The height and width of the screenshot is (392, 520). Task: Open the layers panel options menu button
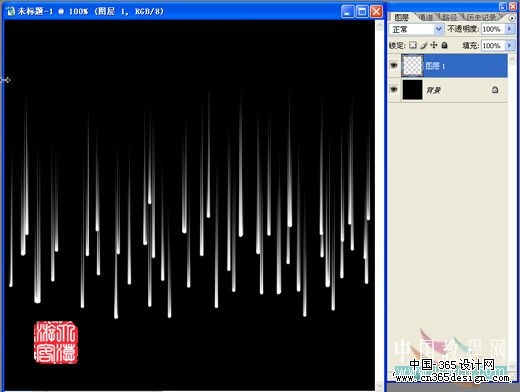coord(512,18)
